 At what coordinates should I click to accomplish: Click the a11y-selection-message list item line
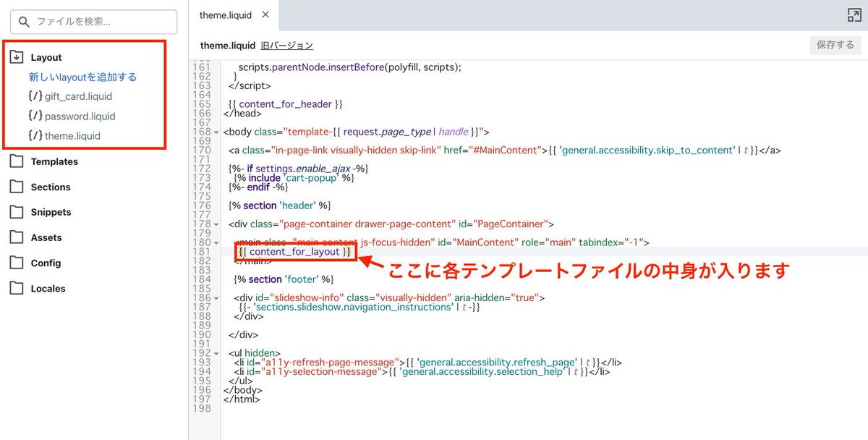[422, 371]
